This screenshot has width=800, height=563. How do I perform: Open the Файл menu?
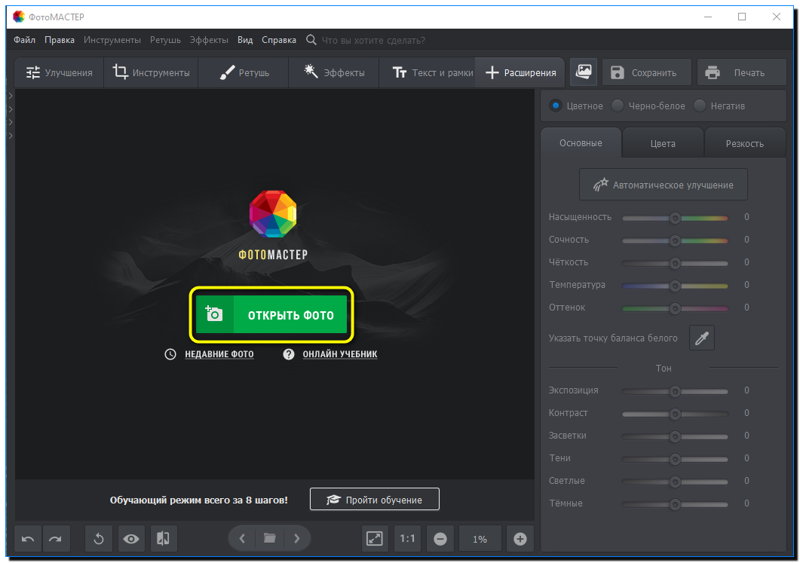(24, 40)
